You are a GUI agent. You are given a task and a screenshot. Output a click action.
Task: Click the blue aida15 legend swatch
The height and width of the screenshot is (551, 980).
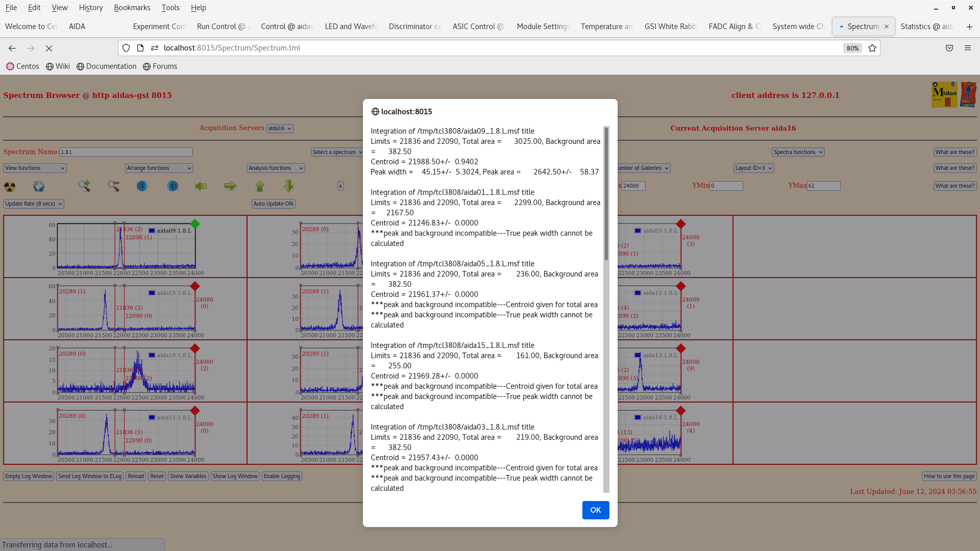(x=152, y=293)
